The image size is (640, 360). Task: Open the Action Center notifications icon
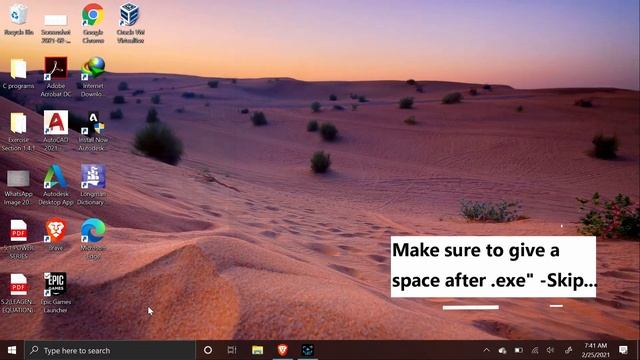623,350
